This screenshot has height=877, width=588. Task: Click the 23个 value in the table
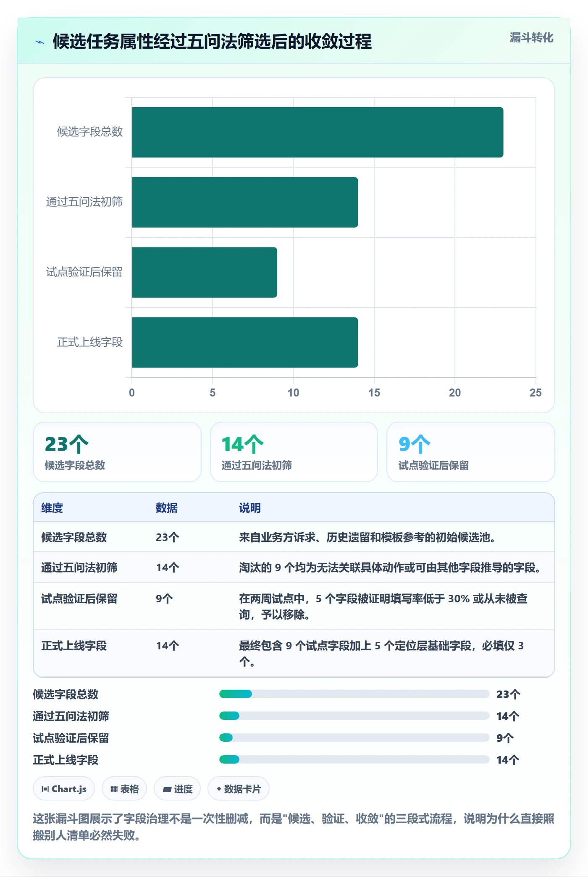[x=168, y=537]
